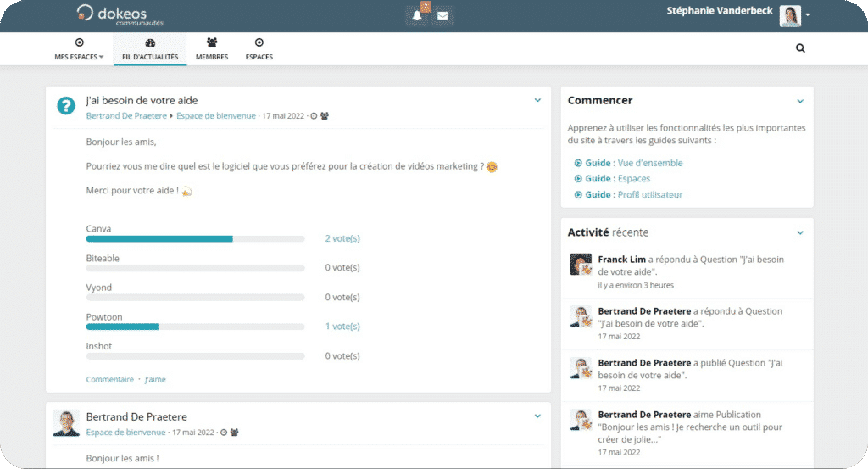Click arrow icon before Guide Vue d'ensemble
The image size is (868, 469).
578,163
